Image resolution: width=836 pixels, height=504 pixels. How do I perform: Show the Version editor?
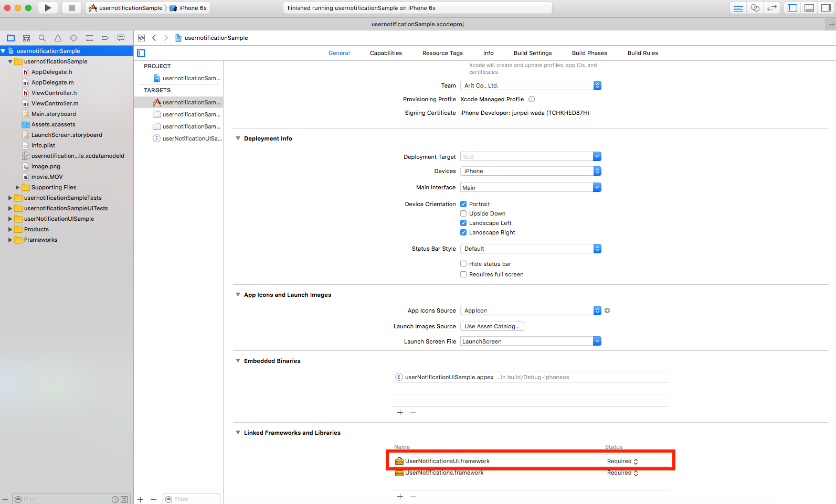pyautogui.click(x=771, y=8)
